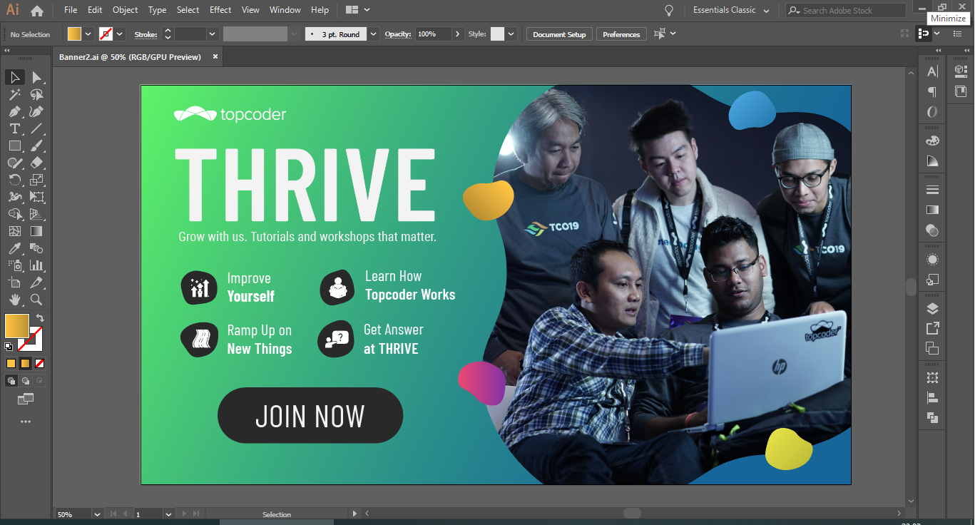
Task: Open the Align panel icon
Action: (932, 397)
